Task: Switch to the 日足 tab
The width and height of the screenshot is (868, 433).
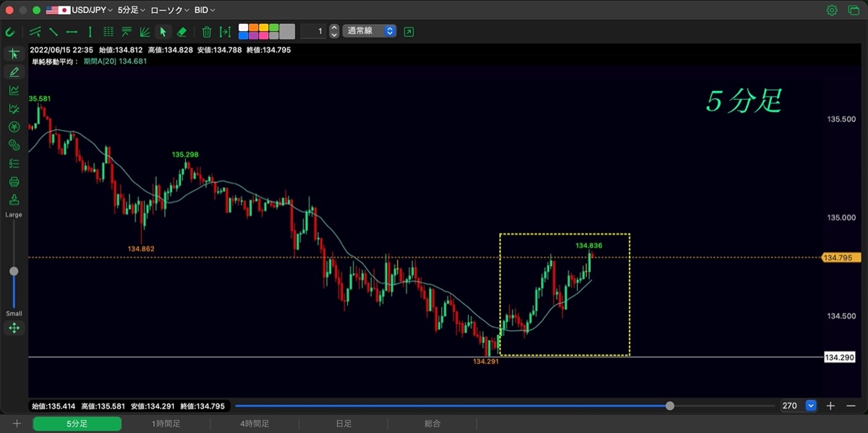Action: pyautogui.click(x=344, y=424)
